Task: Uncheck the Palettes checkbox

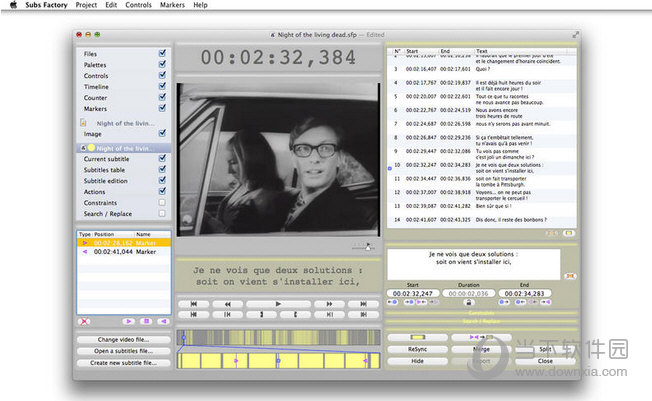Action: click(x=162, y=64)
